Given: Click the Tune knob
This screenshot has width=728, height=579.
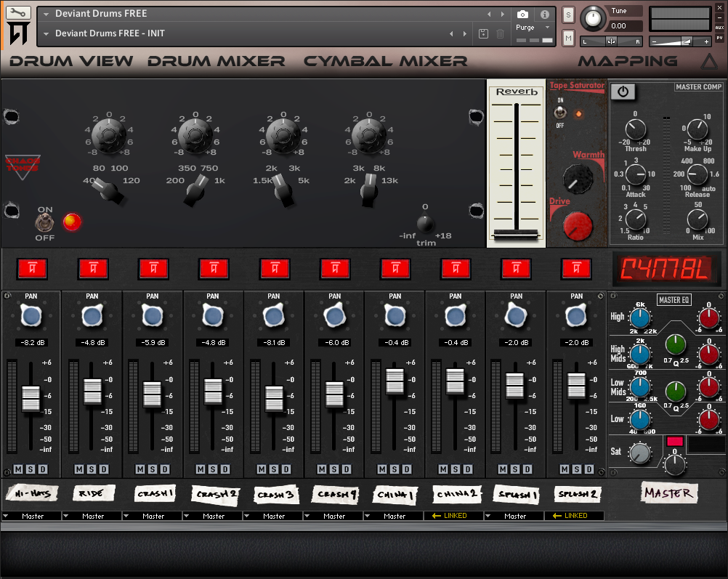Looking at the screenshot, I should coord(593,18).
